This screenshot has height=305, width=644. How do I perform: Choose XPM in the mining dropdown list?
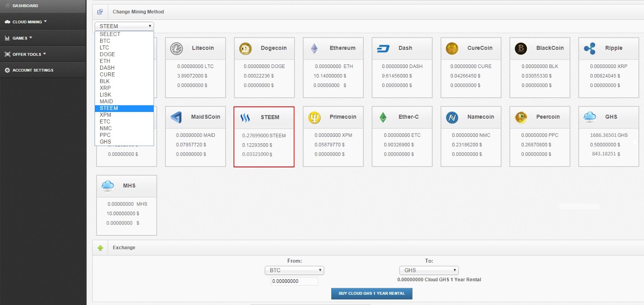pyautogui.click(x=124, y=115)
